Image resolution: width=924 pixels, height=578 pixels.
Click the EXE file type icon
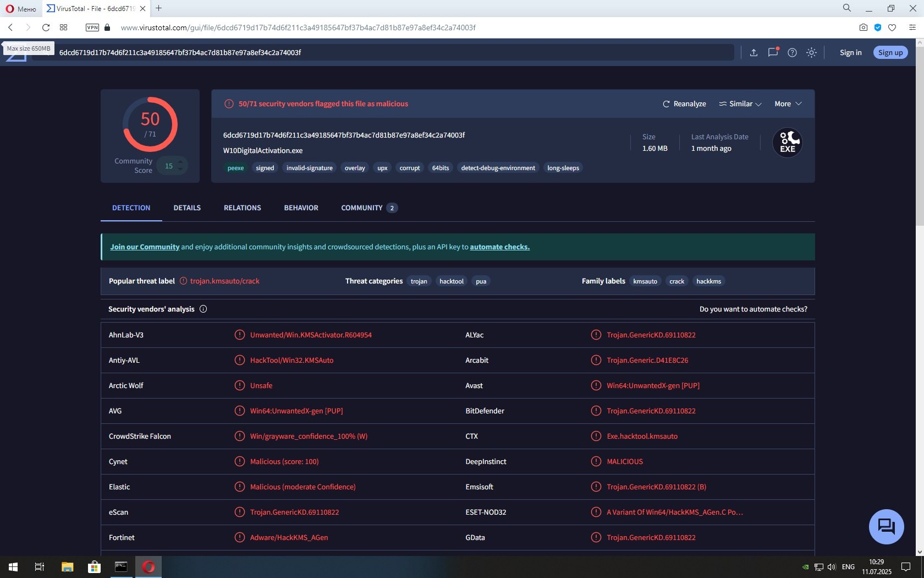point(788,143)
